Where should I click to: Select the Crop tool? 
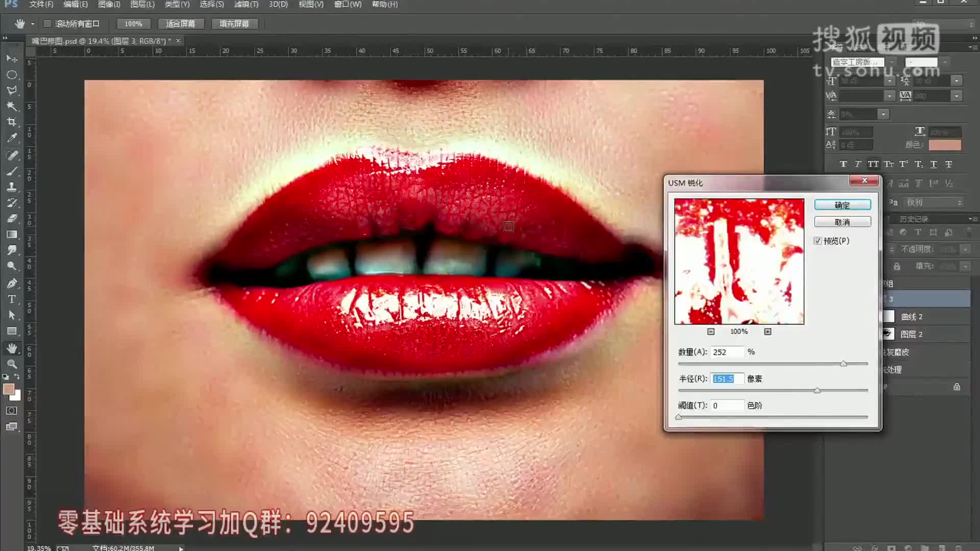pos(12,122)
